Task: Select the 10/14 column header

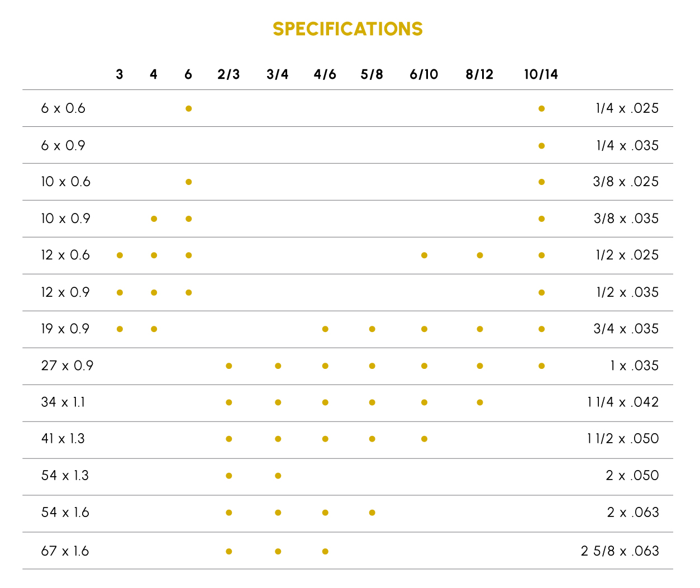Action: coord(541,74)
